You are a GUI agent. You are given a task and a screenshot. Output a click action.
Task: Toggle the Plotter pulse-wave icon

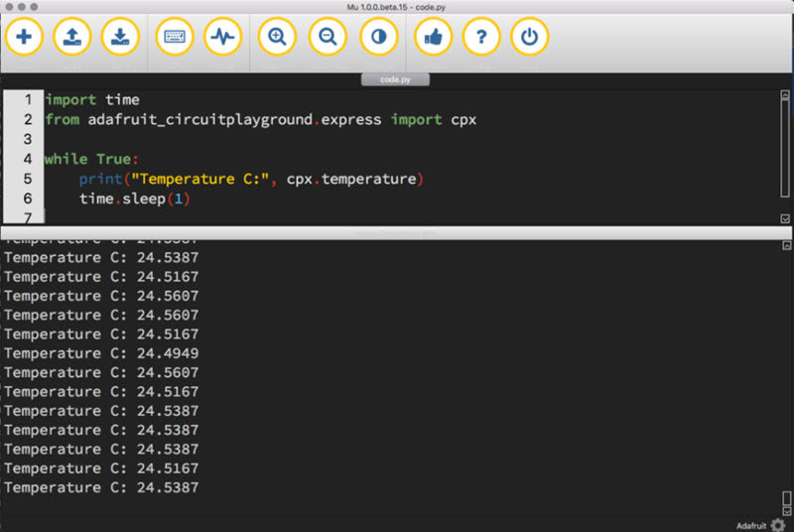222,38
